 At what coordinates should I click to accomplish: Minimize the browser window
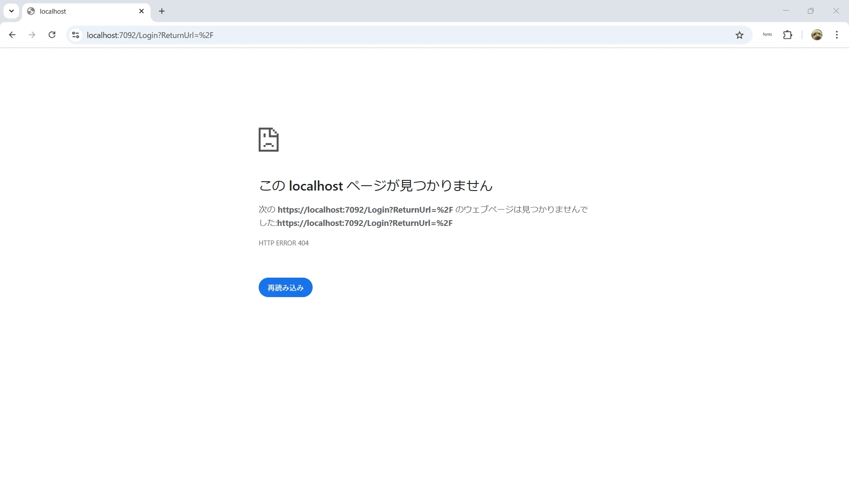786,11
